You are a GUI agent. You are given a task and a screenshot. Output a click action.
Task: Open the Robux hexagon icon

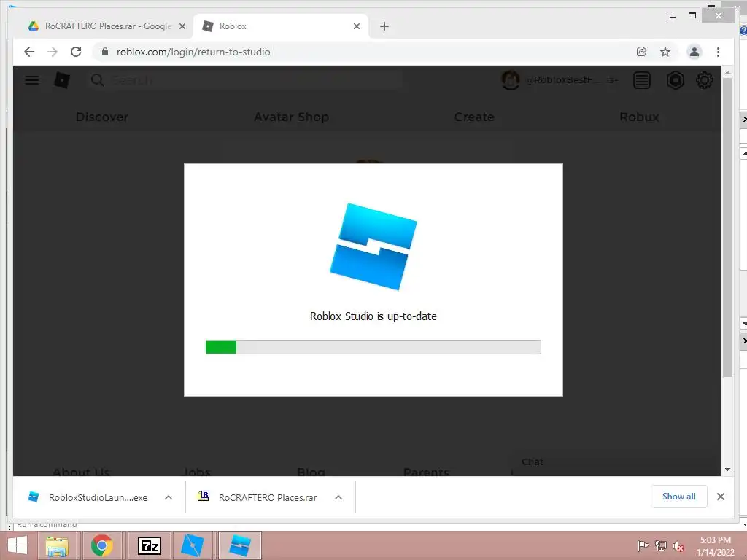coord(675,80)
